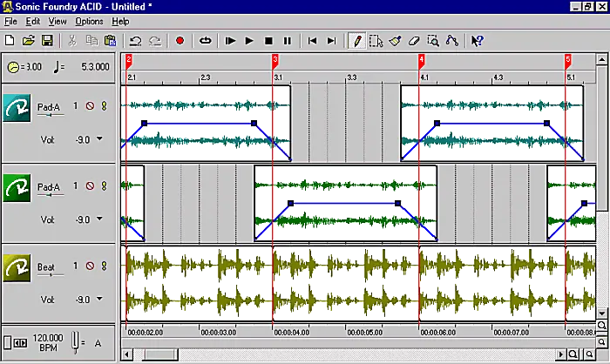Redo the last undone action
Screen dimensions: 610x364
click(x=155, y=40)
